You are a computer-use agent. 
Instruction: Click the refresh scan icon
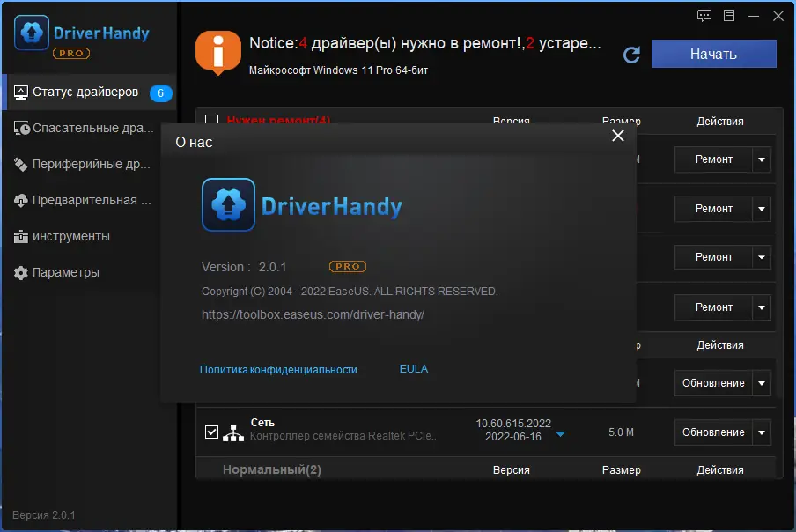point(631,55)
